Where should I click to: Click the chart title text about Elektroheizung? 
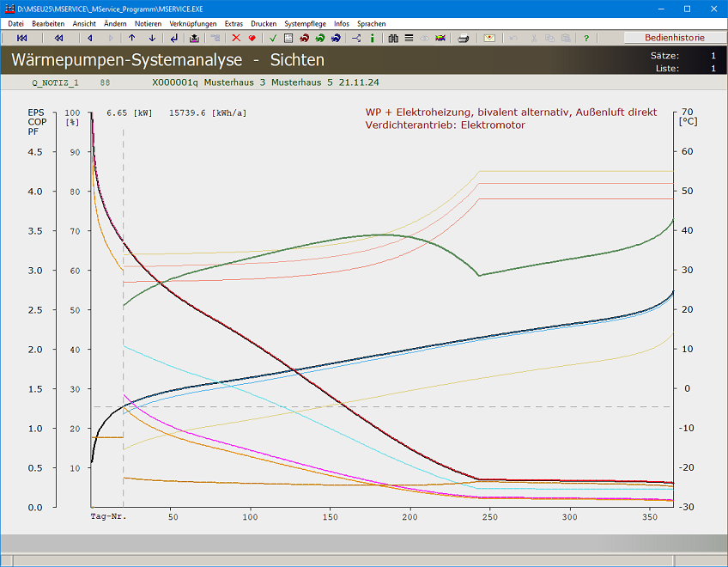click(511, 113)
